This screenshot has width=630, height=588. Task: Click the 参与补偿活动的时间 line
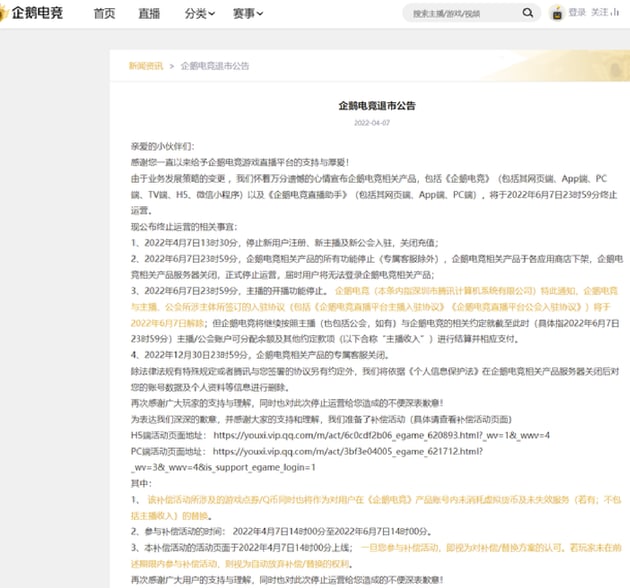281,532
